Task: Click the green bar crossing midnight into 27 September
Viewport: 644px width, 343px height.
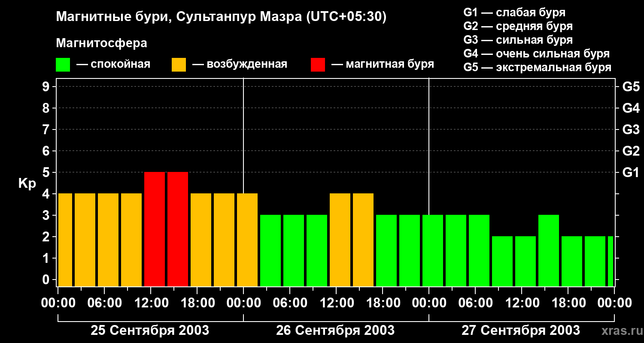Action: [433, 251]
